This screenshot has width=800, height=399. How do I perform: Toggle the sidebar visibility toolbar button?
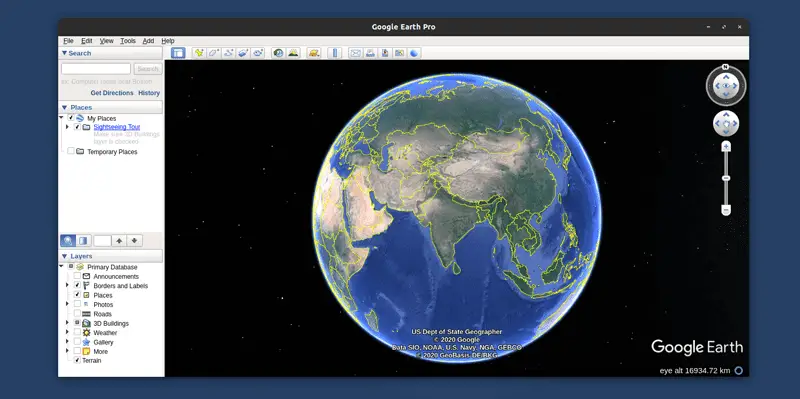coord(178,53)
